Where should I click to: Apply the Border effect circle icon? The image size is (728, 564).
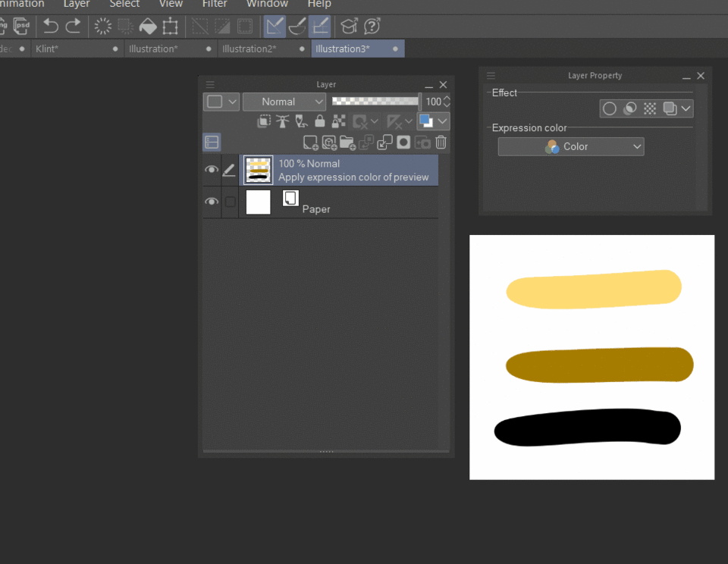pos(609,108)
